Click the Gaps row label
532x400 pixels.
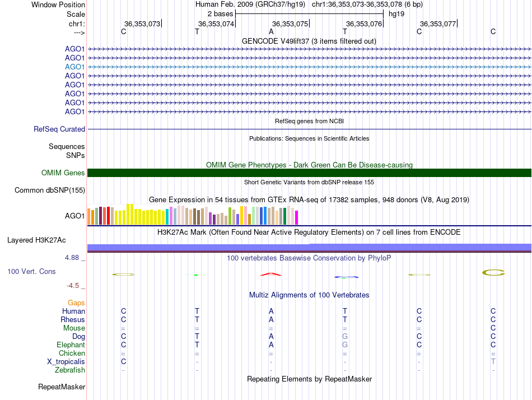tap(76, 303)
